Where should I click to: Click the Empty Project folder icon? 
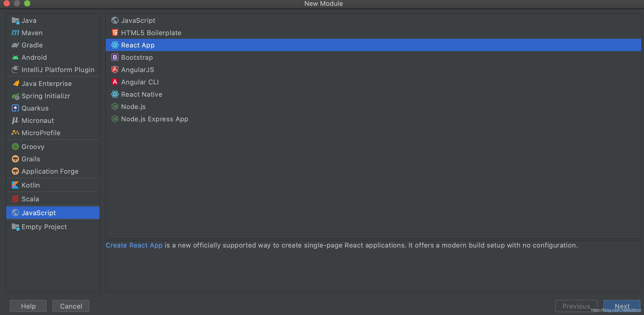click(x=15, y=227)
